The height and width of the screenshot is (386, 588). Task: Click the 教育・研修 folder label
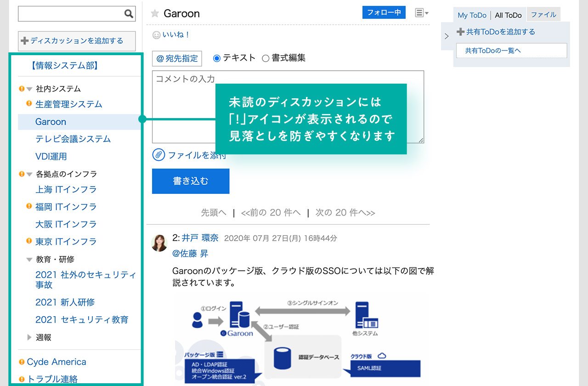(x=55, y=260)
